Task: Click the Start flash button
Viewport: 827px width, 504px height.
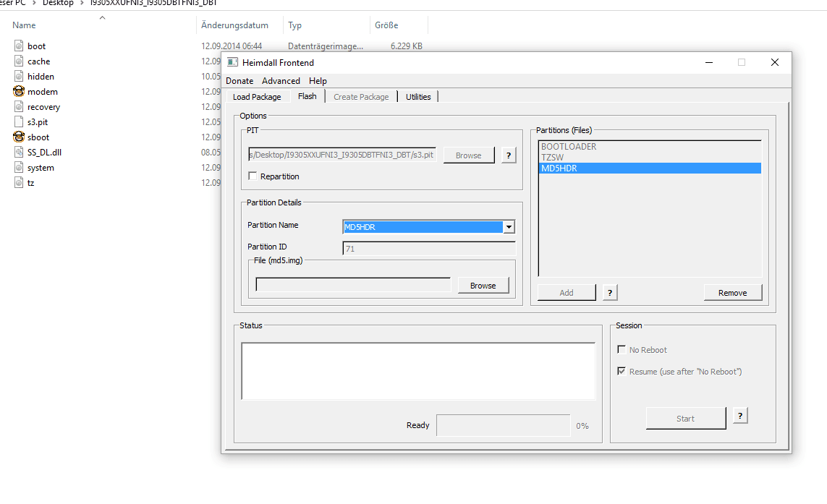Action: (686, 418)
